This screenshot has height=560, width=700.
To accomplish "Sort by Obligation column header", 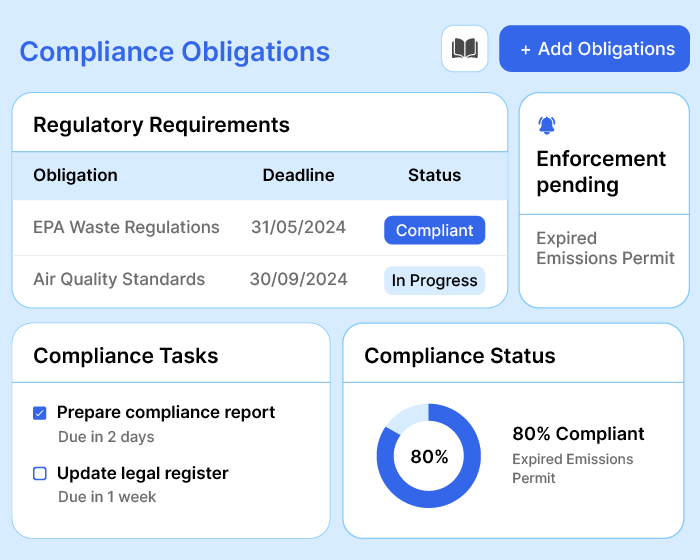I will click(x=75, y=175).
